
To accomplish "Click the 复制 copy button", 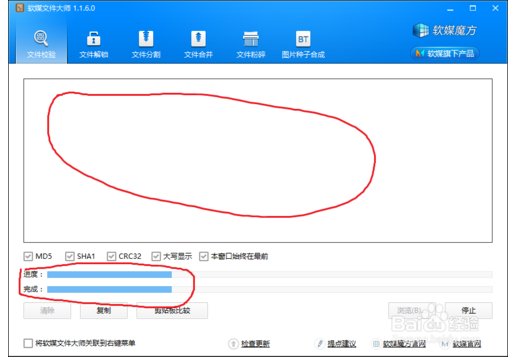I will pos(104,311).
